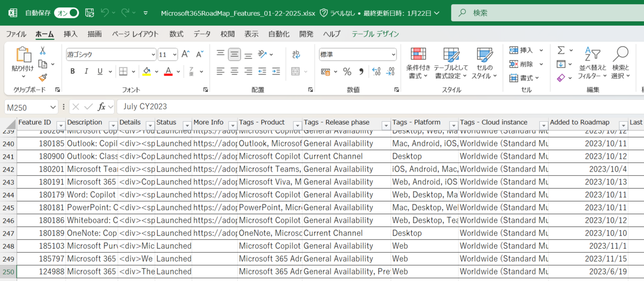This screenshot has height=281, width=644.
Task: Click 条件付き書式 conditional formatting button
Action: [x=419, y=63]
